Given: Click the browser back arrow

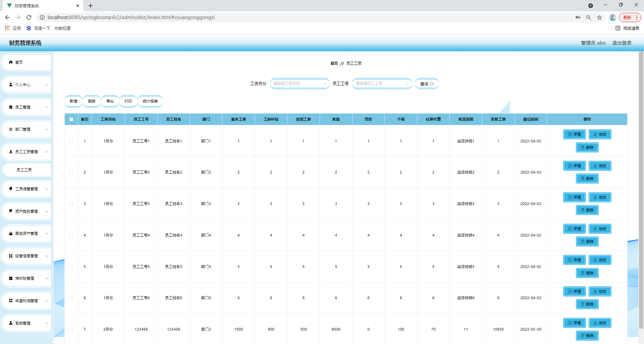Looking at the screenshot, I should (7, 17).
